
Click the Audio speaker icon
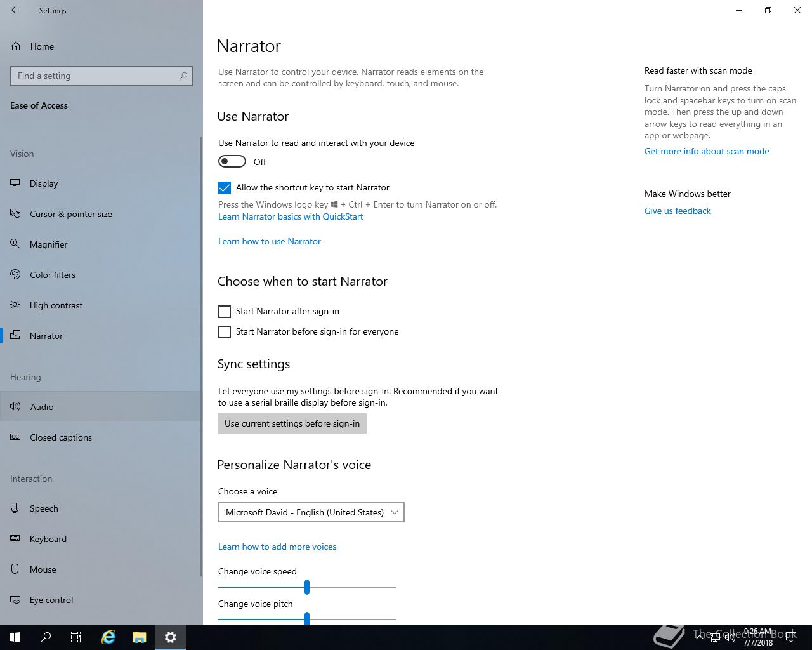pyautogui.click(x=16, y=407)
